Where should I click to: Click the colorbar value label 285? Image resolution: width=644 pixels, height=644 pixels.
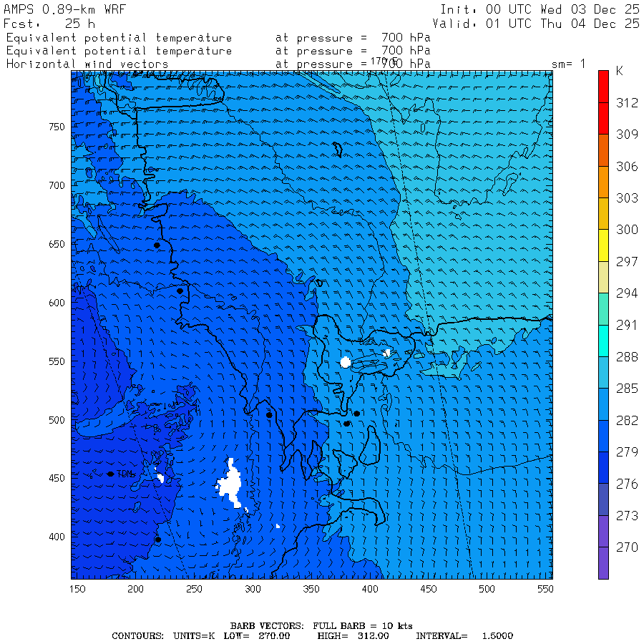627,389
